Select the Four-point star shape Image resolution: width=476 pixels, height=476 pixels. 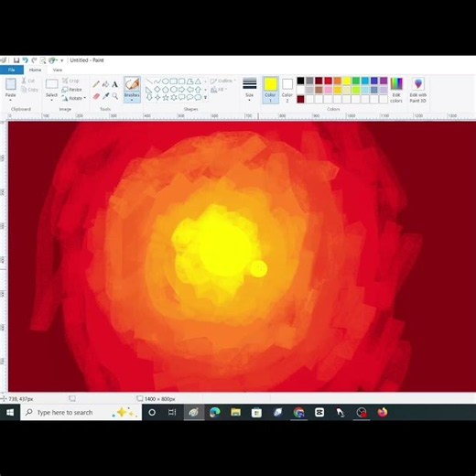click(157, 98)
